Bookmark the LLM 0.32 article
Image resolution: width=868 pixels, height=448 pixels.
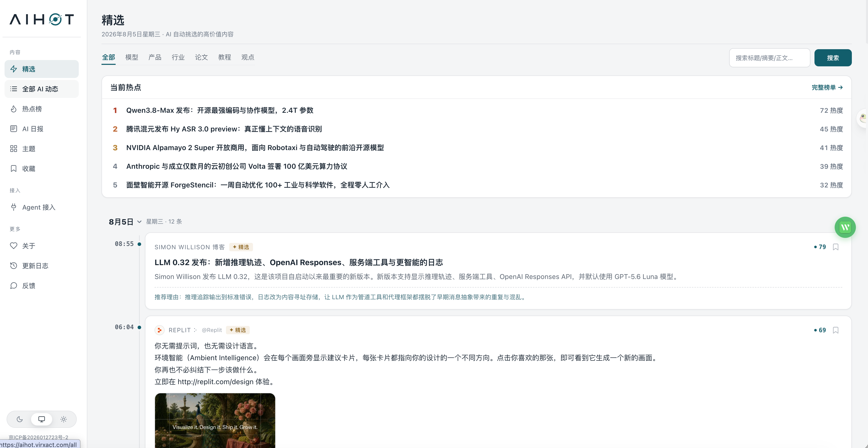pyautogui.click(x=836, y=247)
